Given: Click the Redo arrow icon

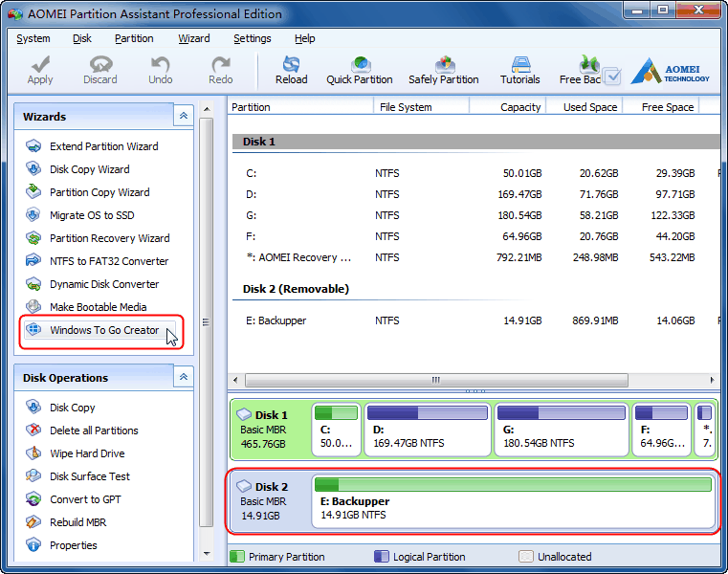Looking at the screenshot, I should 221,64.
